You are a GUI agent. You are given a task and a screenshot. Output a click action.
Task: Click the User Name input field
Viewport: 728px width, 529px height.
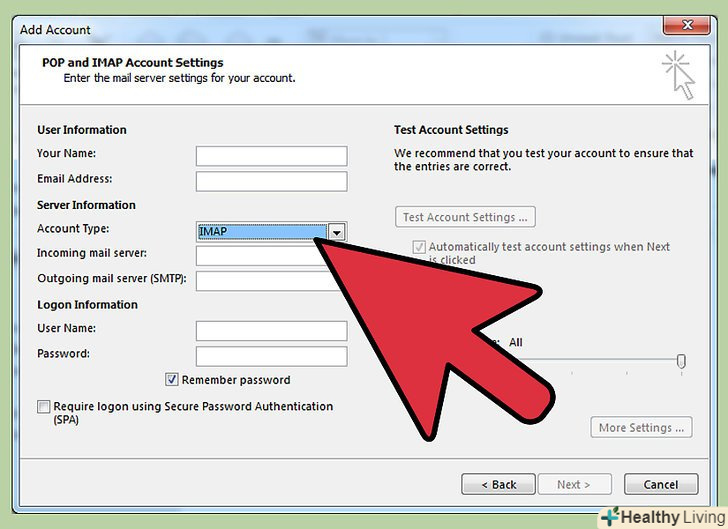tap(271, 331)
